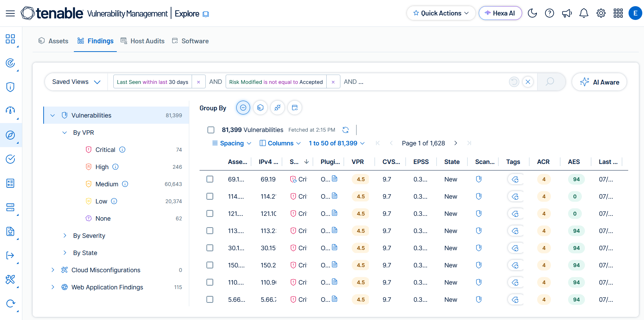Click the announcements megaphone icon

[x=567, y=13]
